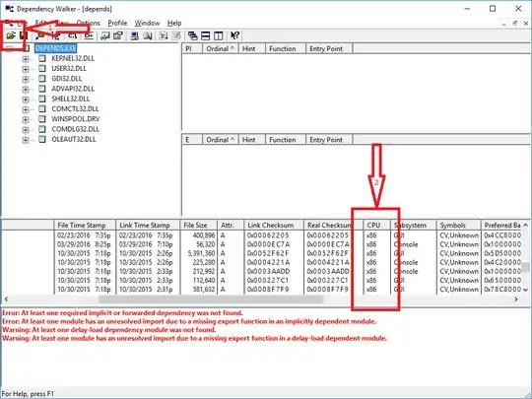Image resolution: width=532 pixels, height=399 pixels.
Task: Select DEPENDS.EXE root tree item
Action: tap(55, 48)
